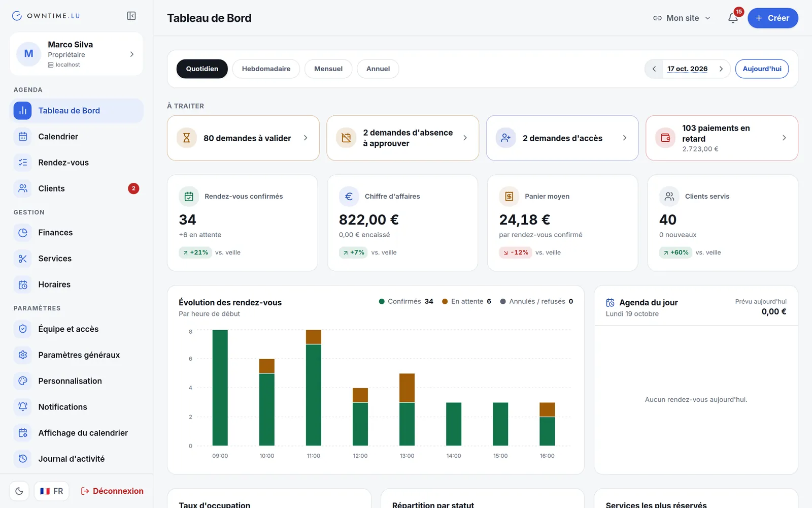The image size is (812, 508).
Task: Click the Agenda du jour calendar icon
Action: pos(611,303)
